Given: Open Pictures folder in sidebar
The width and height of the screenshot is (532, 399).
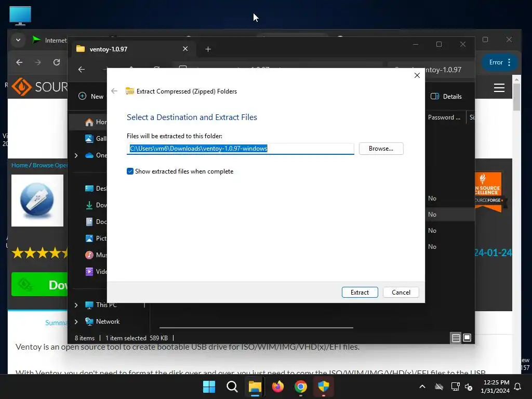Looking at the screenshot, I should [x=96, y=238].
